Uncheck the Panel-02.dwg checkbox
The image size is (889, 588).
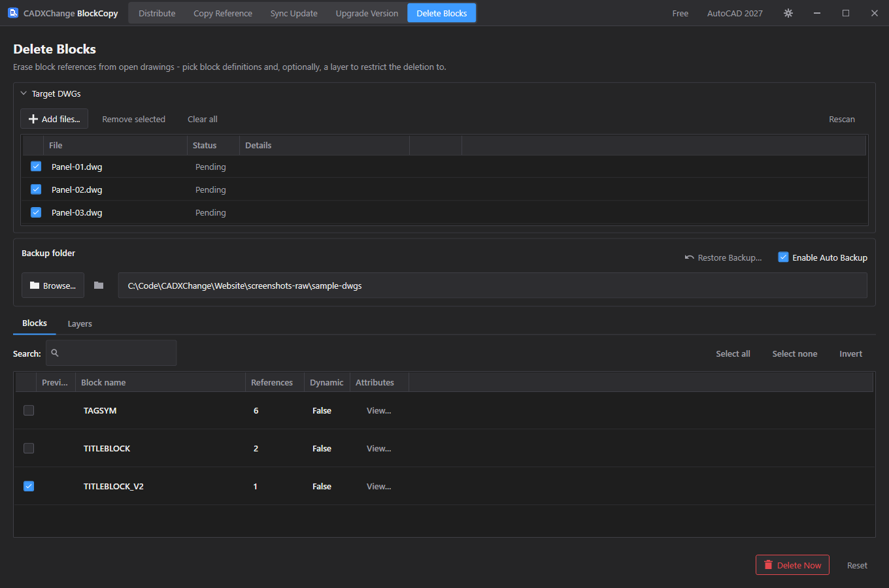(x=36, y=189)
